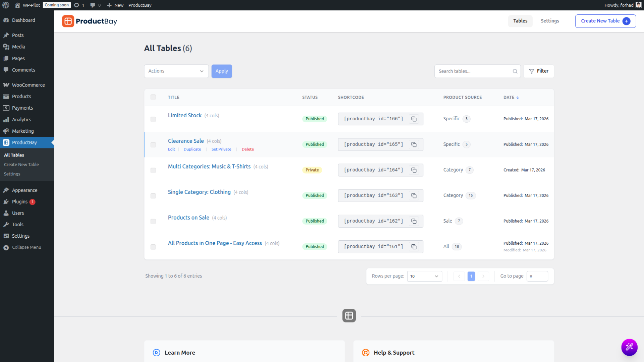Click the ProductBay logo in the header

click(x=89, y=21)
